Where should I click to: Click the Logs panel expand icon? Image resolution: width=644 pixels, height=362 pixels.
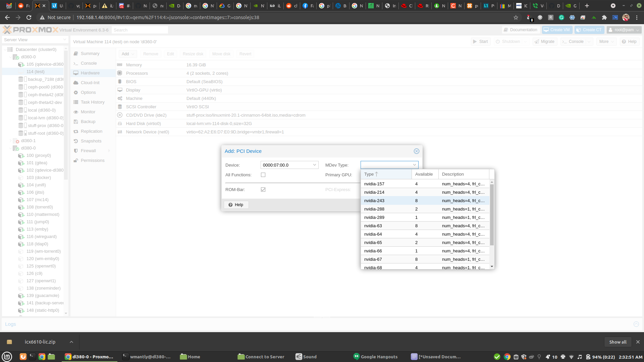[636, 324]
